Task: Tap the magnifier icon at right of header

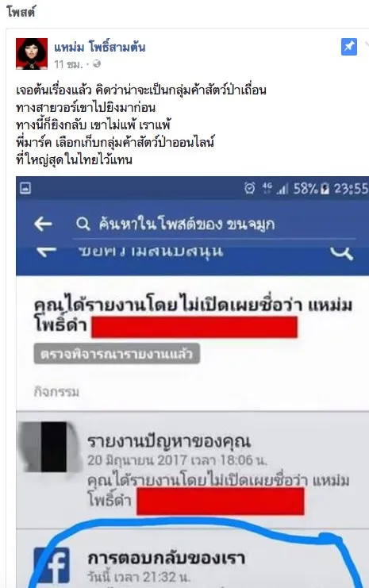Action: click(x=341, y=253)
